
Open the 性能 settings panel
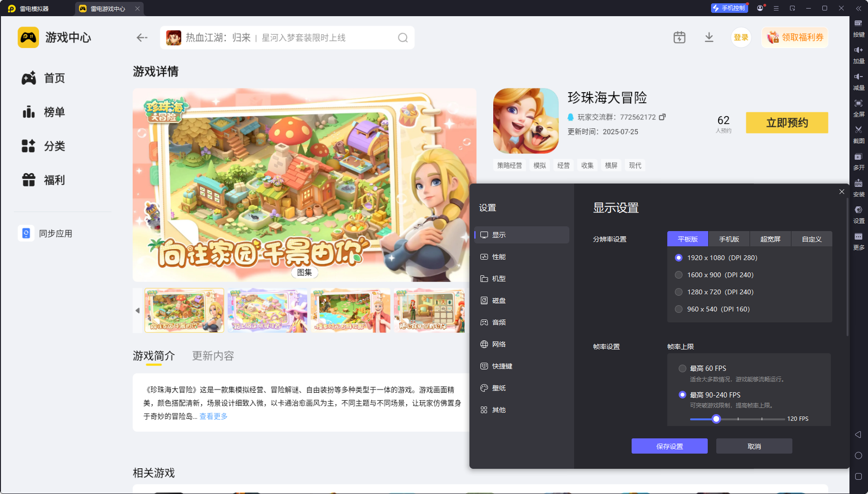point(499,256)
